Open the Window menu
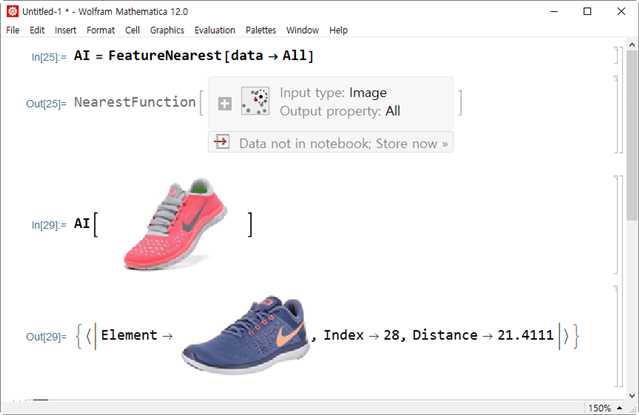 pos(302,30)
